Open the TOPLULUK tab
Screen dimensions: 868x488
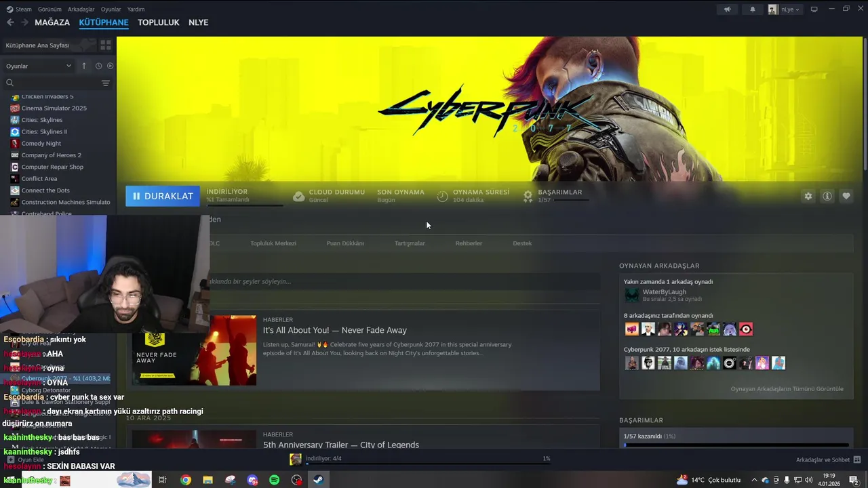tap(158, 22)
